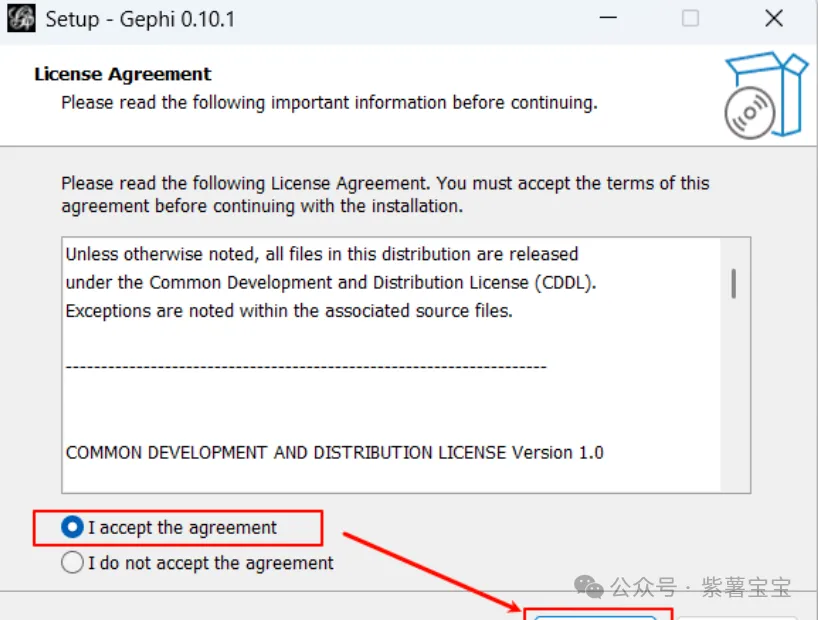Click the greyed-out maximize button
Image resolution: width=818 pixels, height=620 pixels.
[690, 19]
